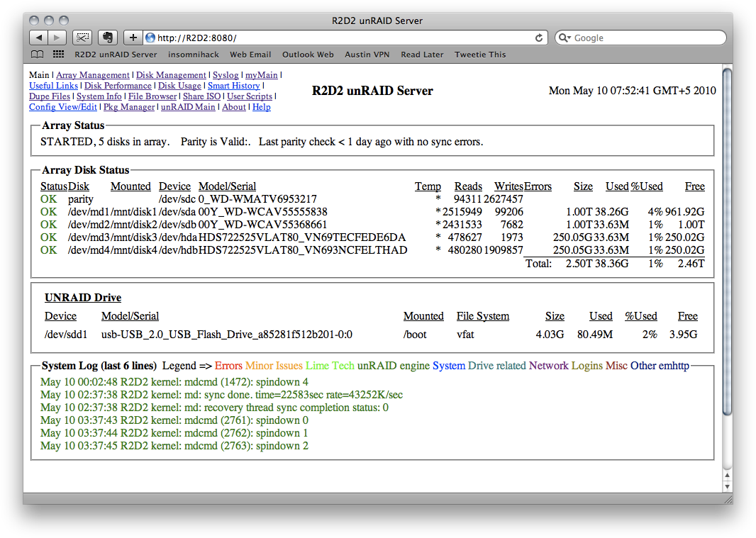The width and height of the screenshot is (756, 538).
Task: Open the User Scripts link
Action: click(250, 96)
